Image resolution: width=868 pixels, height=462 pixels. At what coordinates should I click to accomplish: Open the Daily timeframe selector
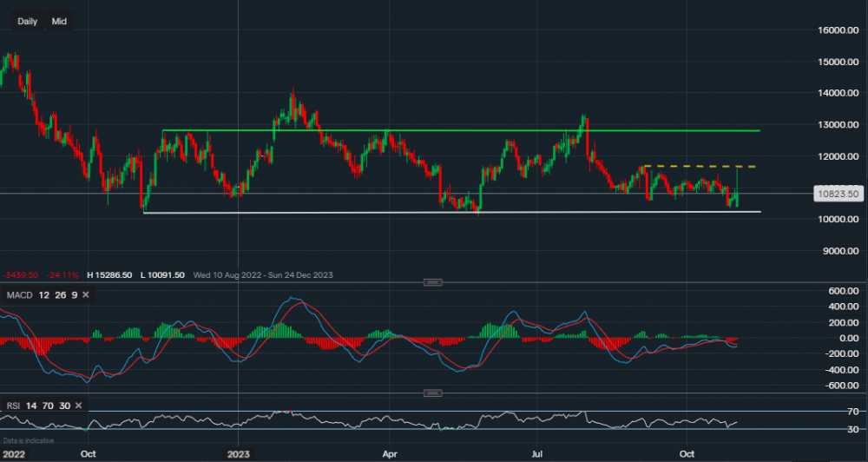pyautogui.click(x=28, y=21)
